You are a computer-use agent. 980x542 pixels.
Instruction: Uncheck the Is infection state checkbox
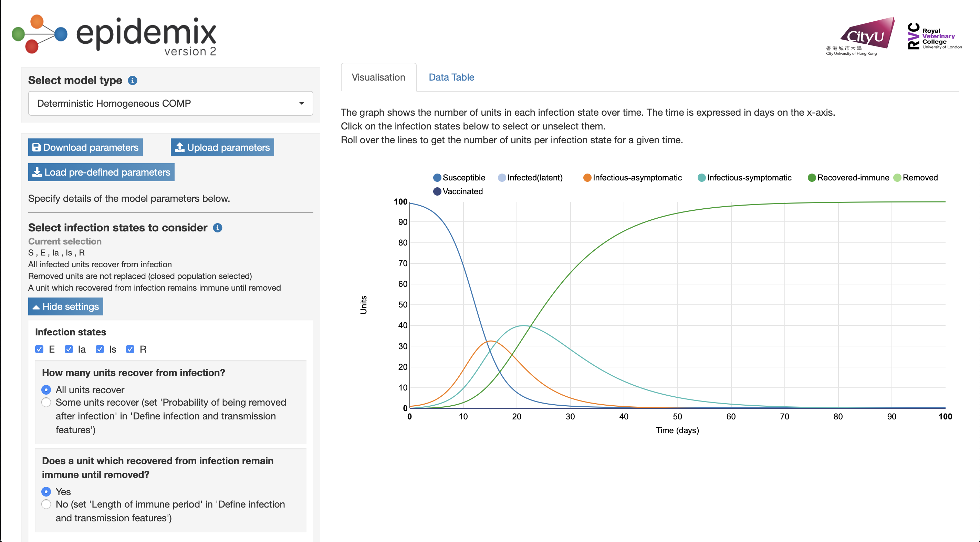(100, 349)
